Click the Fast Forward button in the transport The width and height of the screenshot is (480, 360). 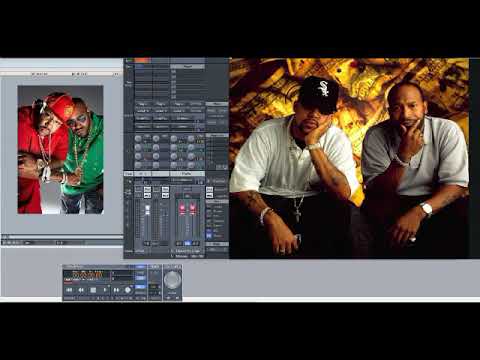click(116, 290)
